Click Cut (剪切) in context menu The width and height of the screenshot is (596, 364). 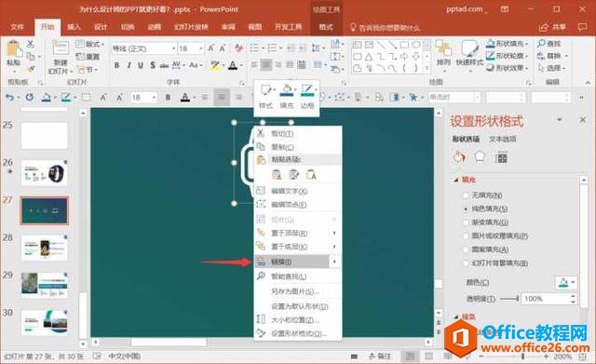coord(298,133)
